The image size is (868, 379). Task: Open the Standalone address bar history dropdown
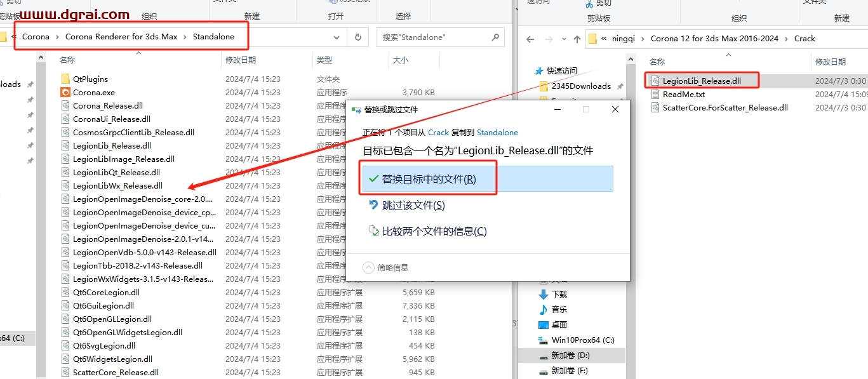[337, 37]
